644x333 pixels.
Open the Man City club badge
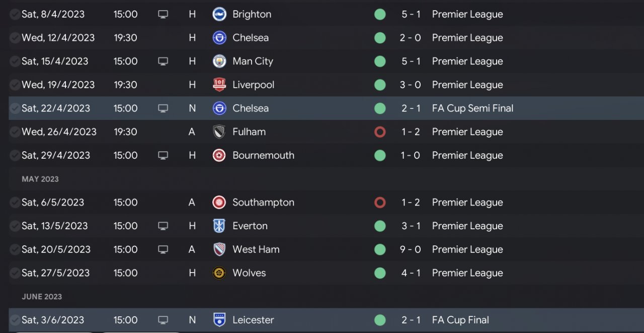(x=219, y=61)
